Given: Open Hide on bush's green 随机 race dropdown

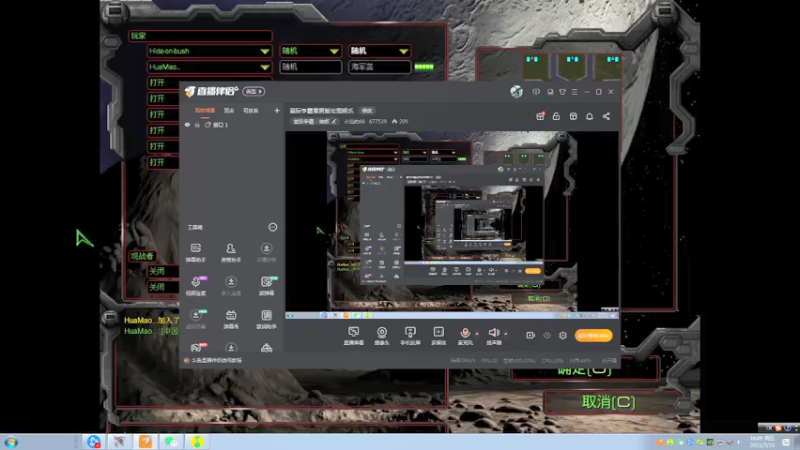Looking at the screenshot, I should click(310, 51).
